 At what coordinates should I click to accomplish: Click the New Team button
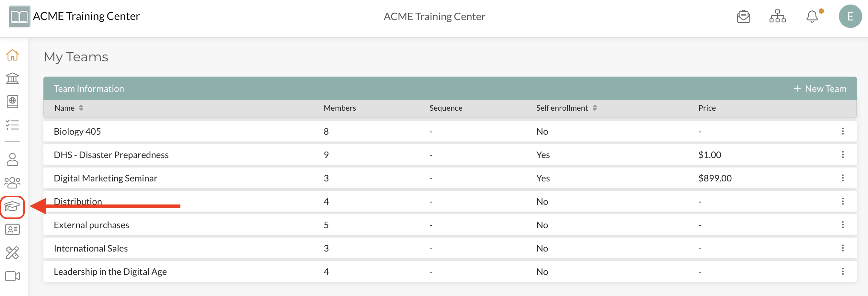point(820,88)
